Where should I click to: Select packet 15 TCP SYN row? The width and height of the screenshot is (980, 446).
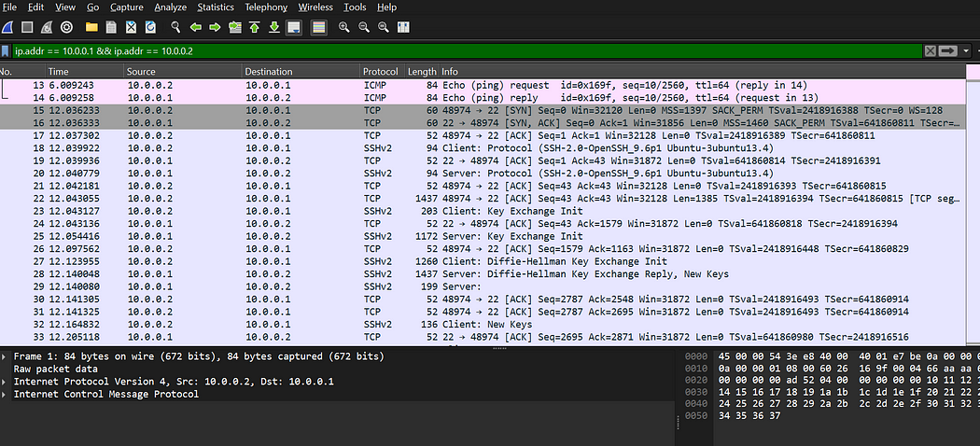pos(483,110)
